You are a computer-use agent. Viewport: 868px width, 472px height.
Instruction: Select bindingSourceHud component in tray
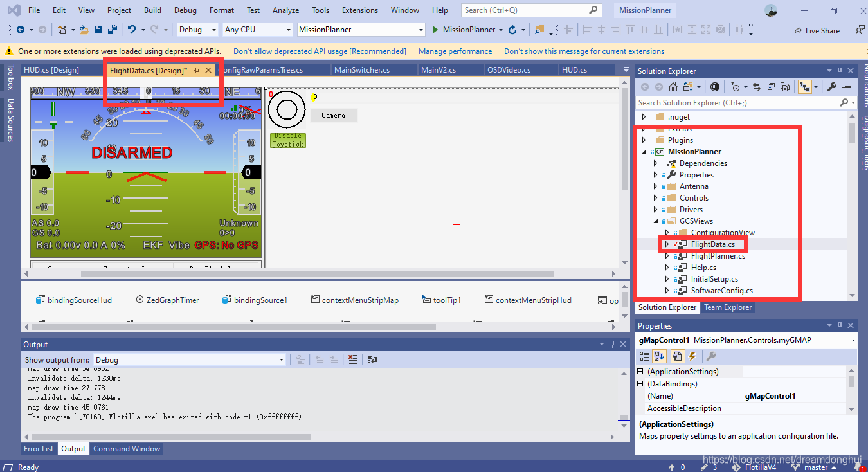pyautogui.click(x=74, y=300)
